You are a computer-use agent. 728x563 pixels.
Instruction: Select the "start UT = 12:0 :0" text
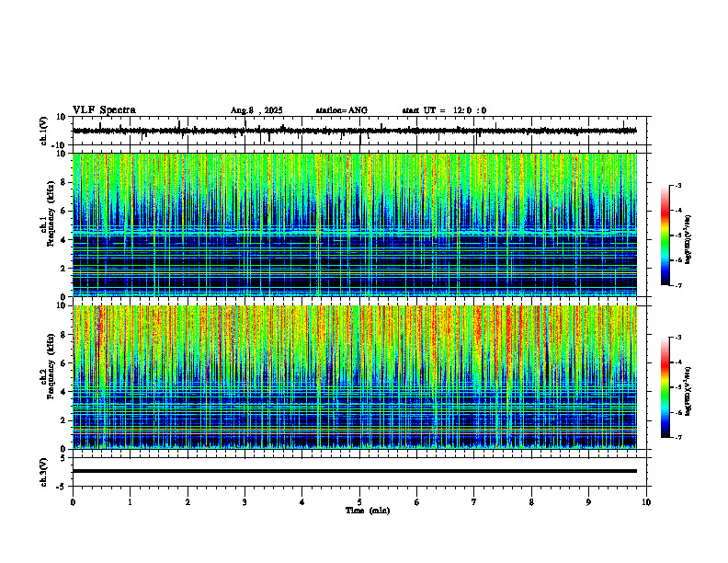(444, 110)
